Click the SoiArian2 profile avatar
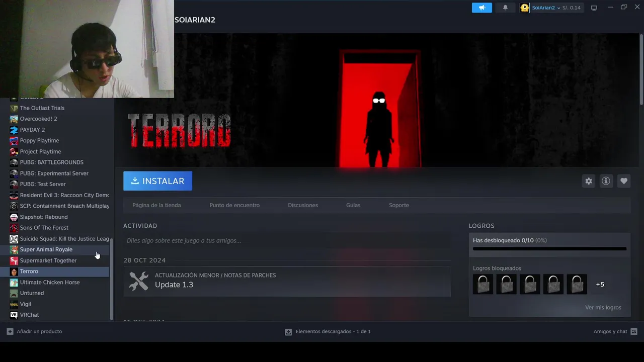The width and height of the screenshot is (644, 362). (x=525, y=8)
